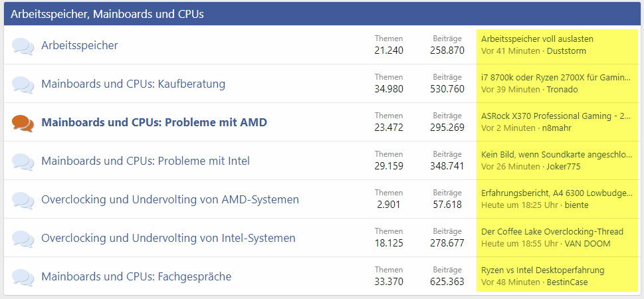The height and width of the screenshot is (299, 644).
Task: Click the icon beside Overclocking von Intel-Systemen
Action: click(23, 239)
